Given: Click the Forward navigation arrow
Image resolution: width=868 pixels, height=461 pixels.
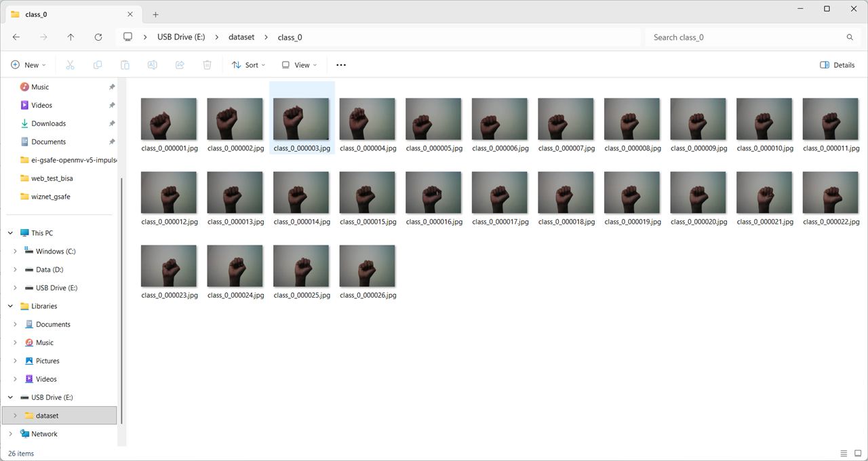Looking at the screenshot, I should coord(43,37).
